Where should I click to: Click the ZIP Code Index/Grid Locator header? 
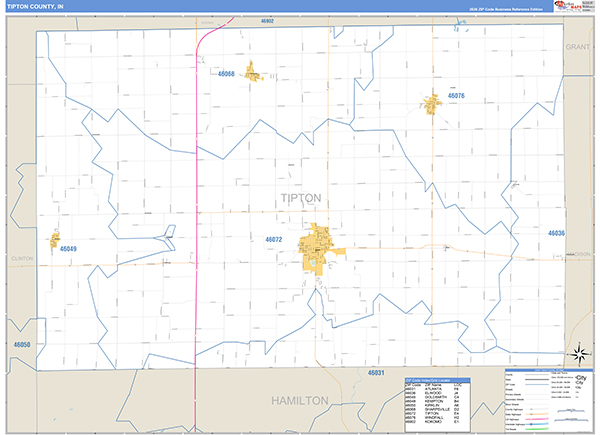point(438,380)
